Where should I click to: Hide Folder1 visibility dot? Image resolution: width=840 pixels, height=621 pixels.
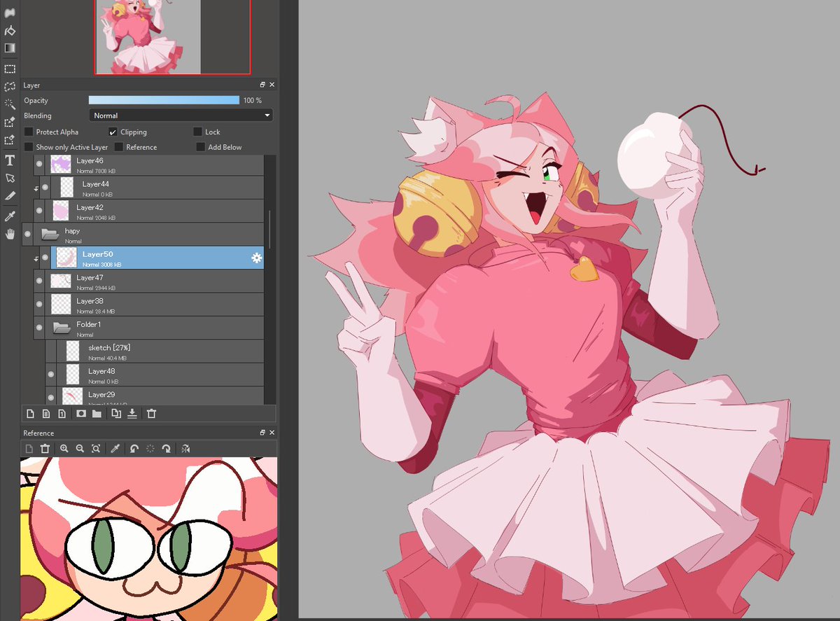(39, 328)
